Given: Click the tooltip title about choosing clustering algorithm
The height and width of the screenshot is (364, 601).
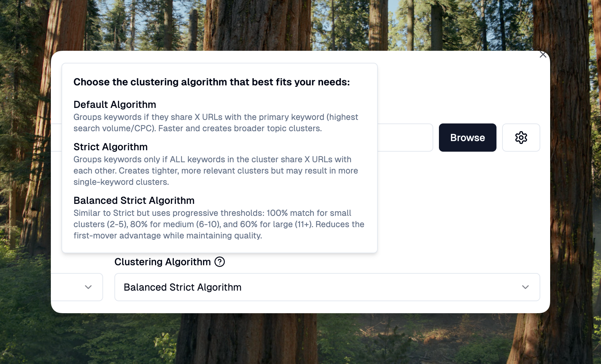Looking at the screenshot, I should point(212,82).
